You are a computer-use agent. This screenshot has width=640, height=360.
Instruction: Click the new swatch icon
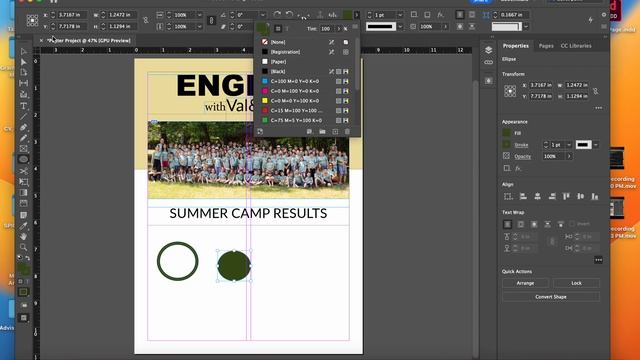[335, 132]
